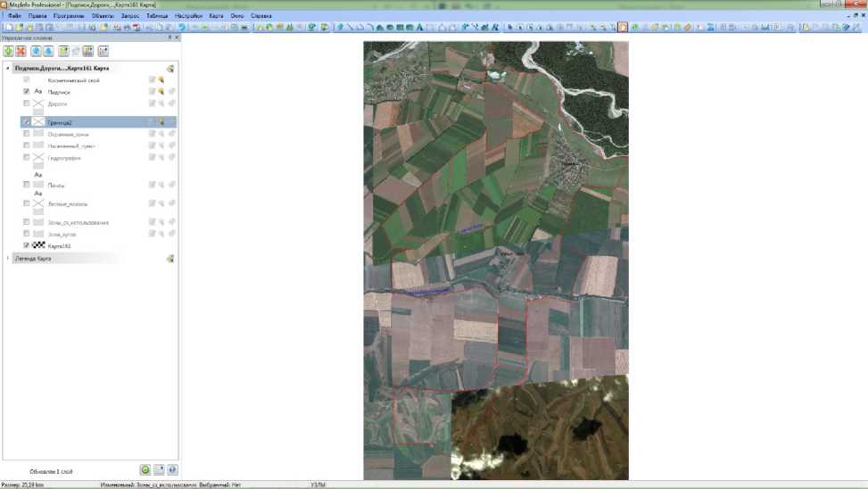
Task: Toggle visibility checkbox of Граница2 layer
Action: click(x=26, y=122)
